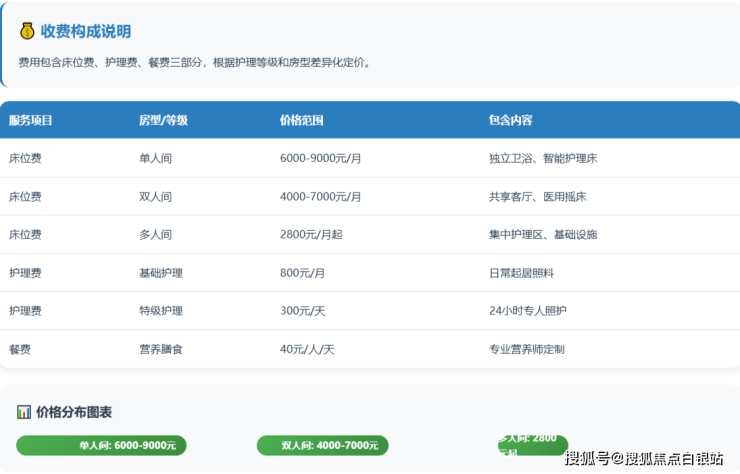
Task: Click the bar chart icon beside 价格分布图表
Action: click(x=24, y=412)
